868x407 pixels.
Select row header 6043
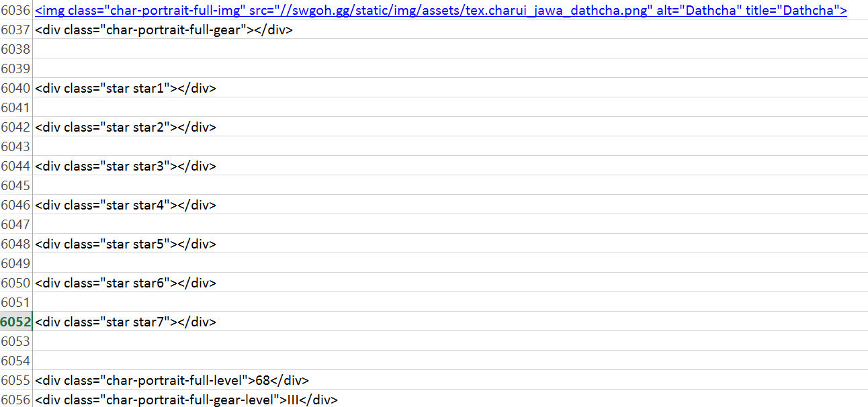point(16,147)
